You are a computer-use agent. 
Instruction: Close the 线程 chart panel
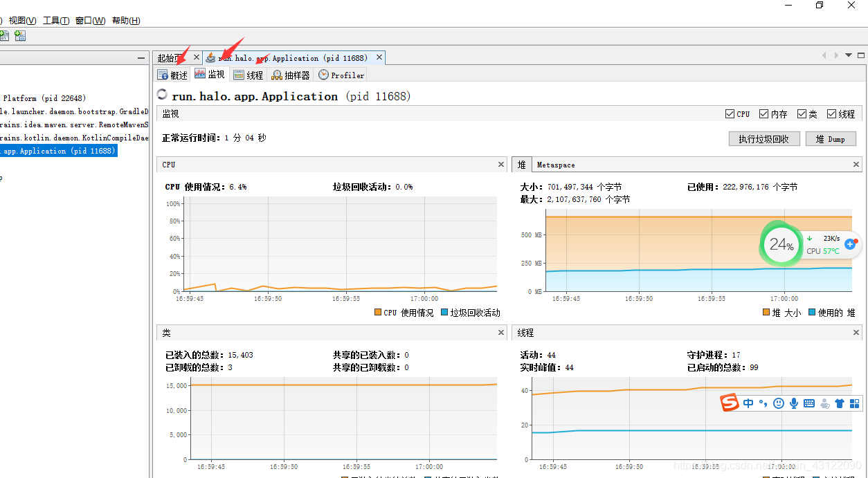click(856, 333)
